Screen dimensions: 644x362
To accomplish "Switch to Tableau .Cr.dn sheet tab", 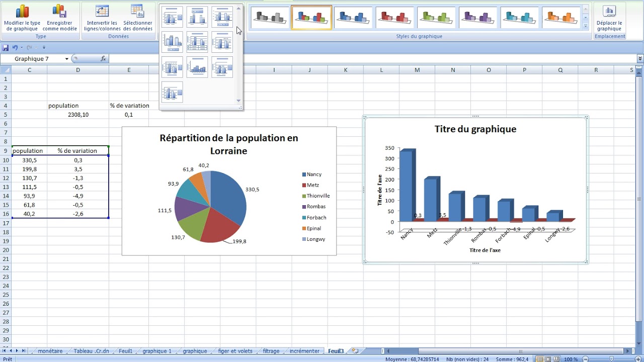I will 91,351.
